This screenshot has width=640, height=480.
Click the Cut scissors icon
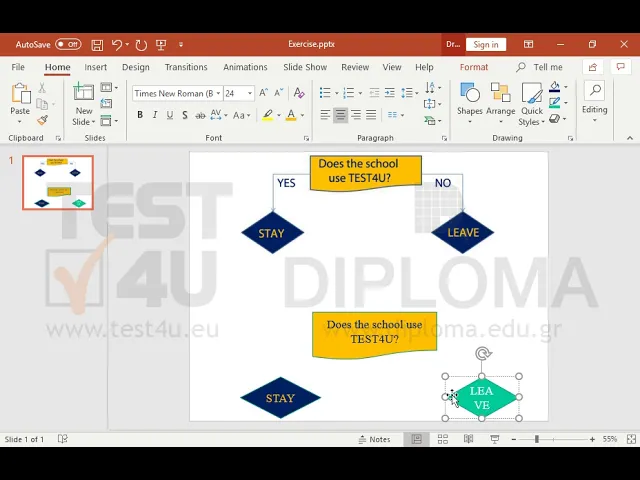pyautogui.click(x=42, y=87)
